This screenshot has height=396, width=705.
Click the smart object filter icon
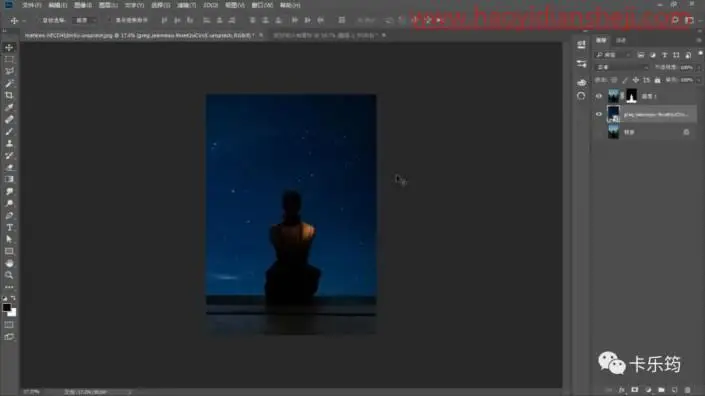pos(688,55)
